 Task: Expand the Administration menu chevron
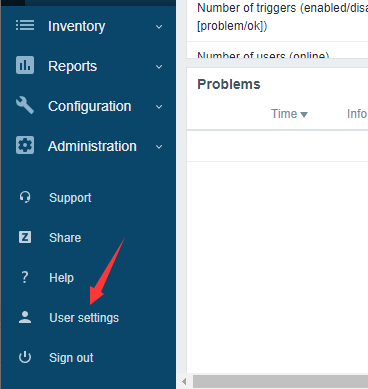point(159,147)
